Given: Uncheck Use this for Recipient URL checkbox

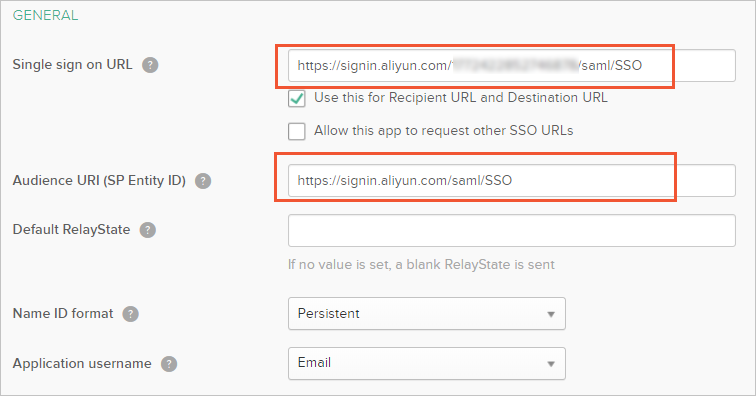Looking at the screenshot, I should coord(297,98).
